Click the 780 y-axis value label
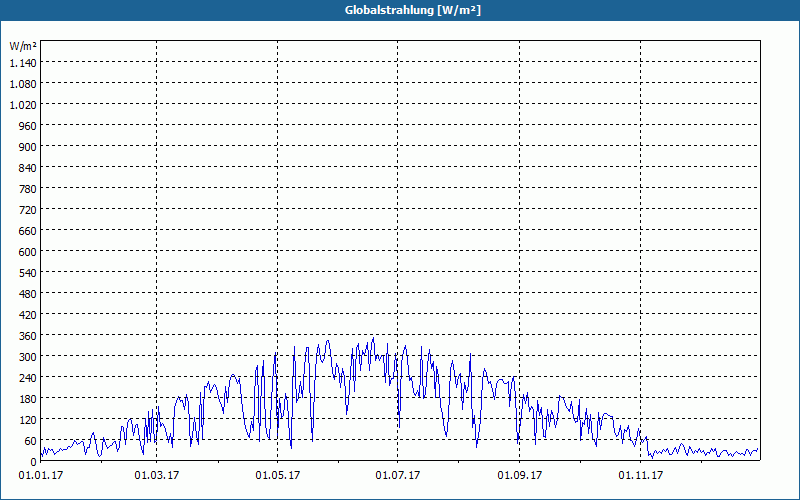The width and height of the screenshot is (800, 500). pyautogui.click(x=28, y=189)
